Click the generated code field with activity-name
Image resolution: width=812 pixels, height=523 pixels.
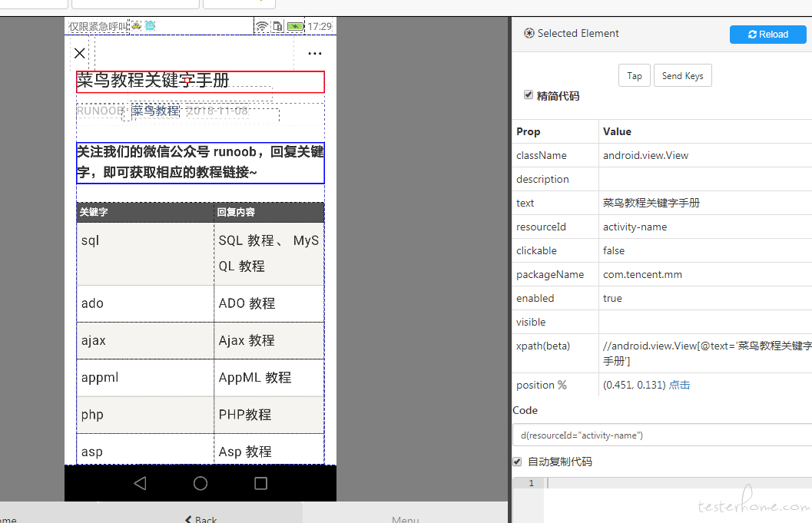(662, 435)
